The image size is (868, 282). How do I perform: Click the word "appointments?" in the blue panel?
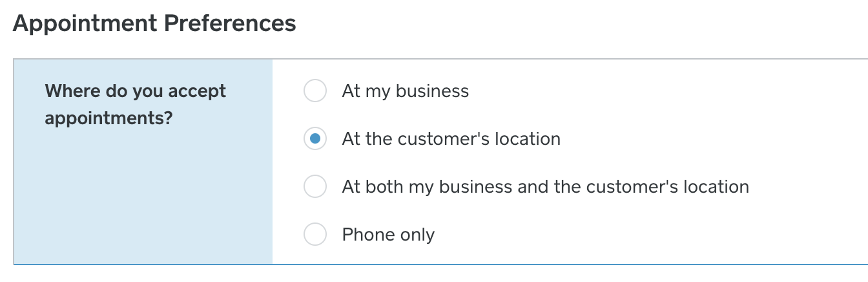pos(108,119)
